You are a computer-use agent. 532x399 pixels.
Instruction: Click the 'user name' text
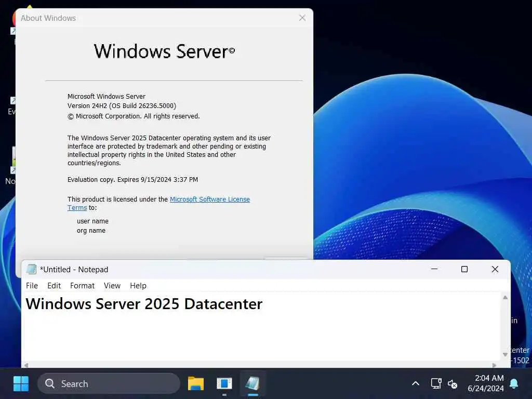[x=92, y=221]
